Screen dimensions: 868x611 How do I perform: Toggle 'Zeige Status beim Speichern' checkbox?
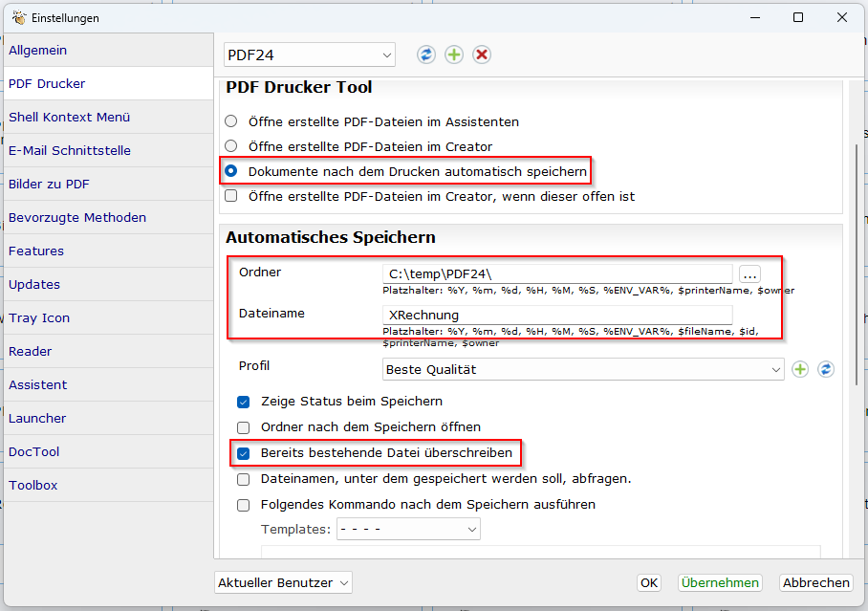(x=244, y=402)
